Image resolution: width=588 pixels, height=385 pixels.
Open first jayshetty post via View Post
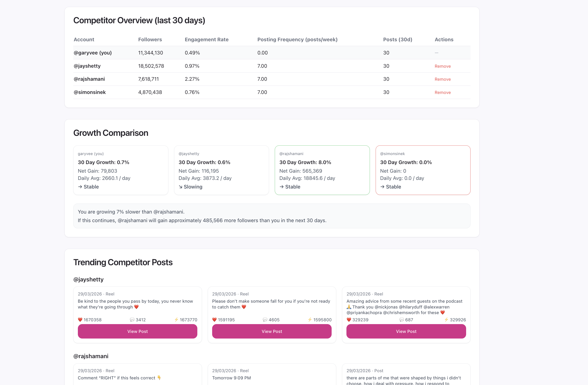tap(137, 331)
